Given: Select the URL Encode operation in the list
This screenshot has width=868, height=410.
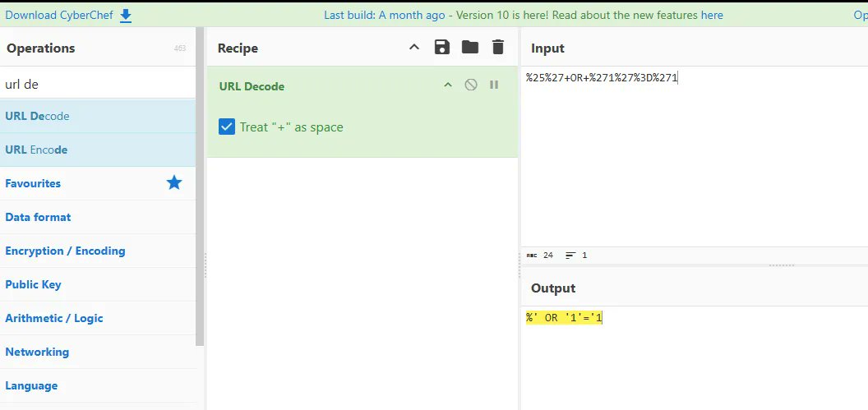Looking at the screenshot, I should 98,150.
